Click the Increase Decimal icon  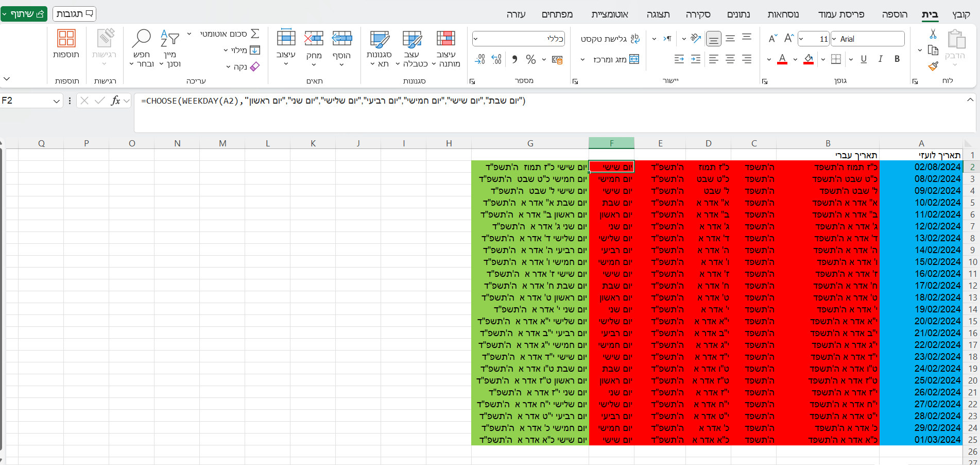(x=496, y=59)
